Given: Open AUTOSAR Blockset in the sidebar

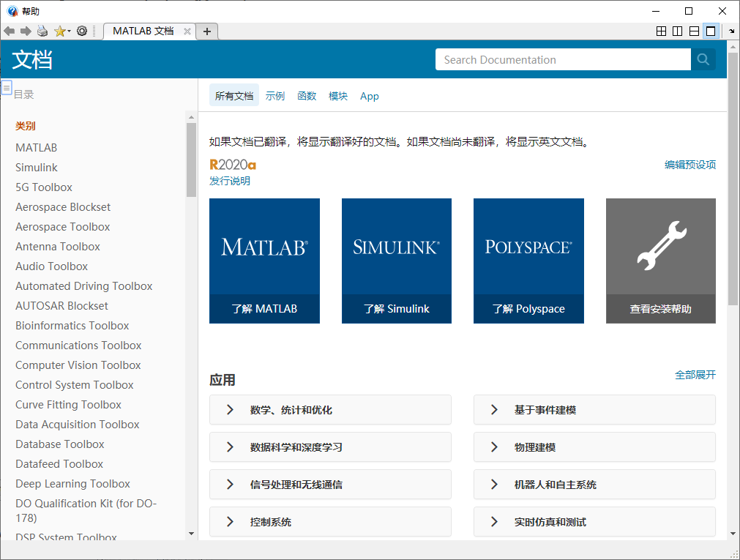Looking at the screenshot, I should coord(61,306).
